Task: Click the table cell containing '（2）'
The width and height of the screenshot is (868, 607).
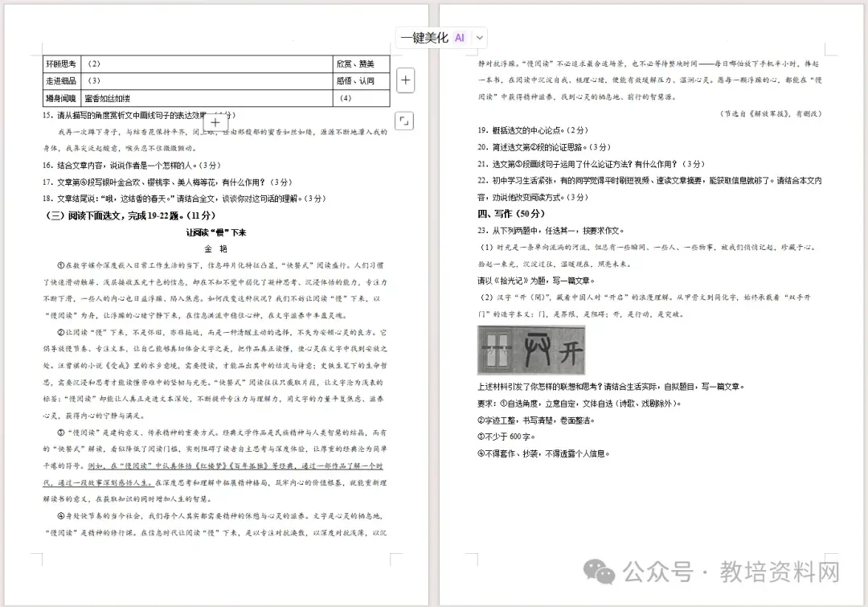Action: pos(207,64)
